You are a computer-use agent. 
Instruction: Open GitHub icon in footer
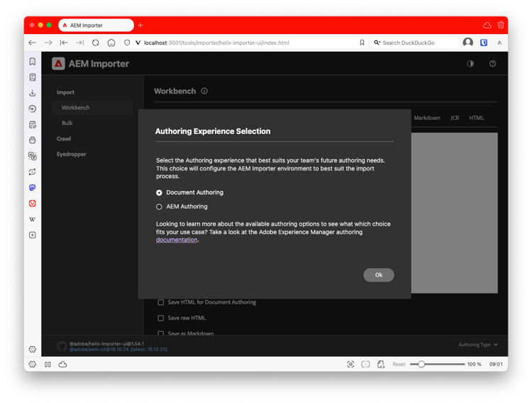click(62, 346)
